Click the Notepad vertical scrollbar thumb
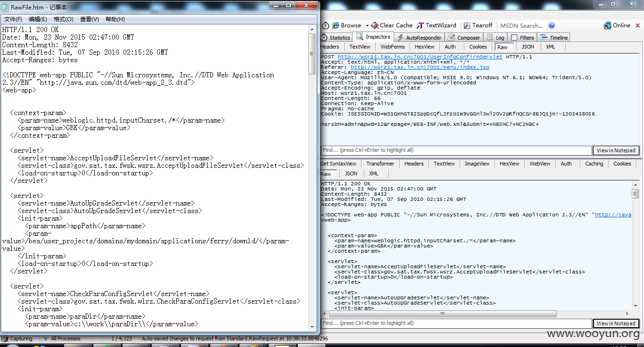644x347 pixels. tap(312, 53)
